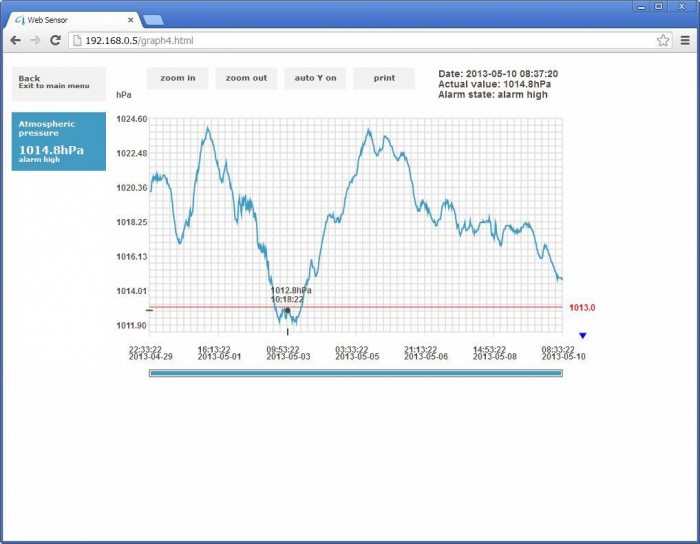
Task: Click the 1012.8hPa data point marker
Action: click(x=287, y=311)
